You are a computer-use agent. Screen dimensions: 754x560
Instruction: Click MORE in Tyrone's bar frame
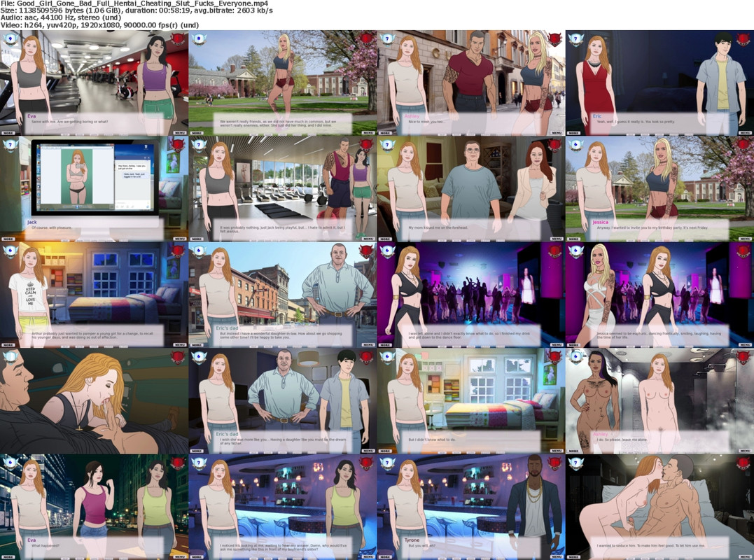tap(385, 556)
